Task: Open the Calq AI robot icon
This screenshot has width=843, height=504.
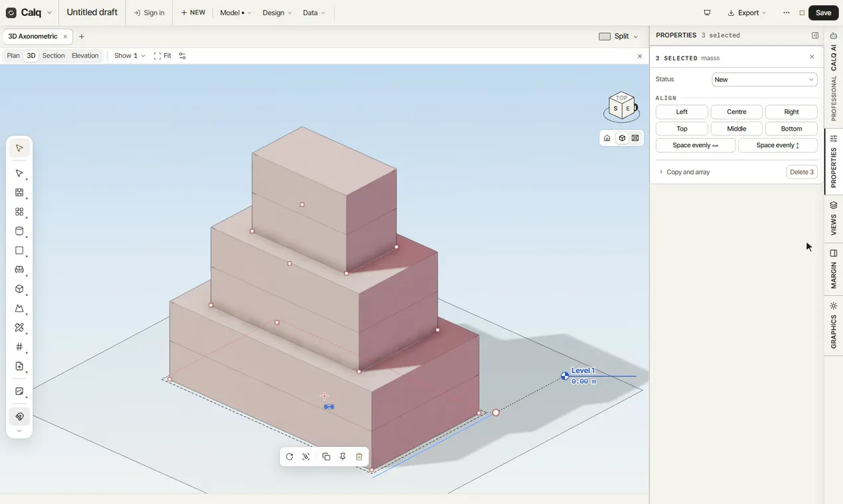Action: pyautogui.click(x=834, y=36)
